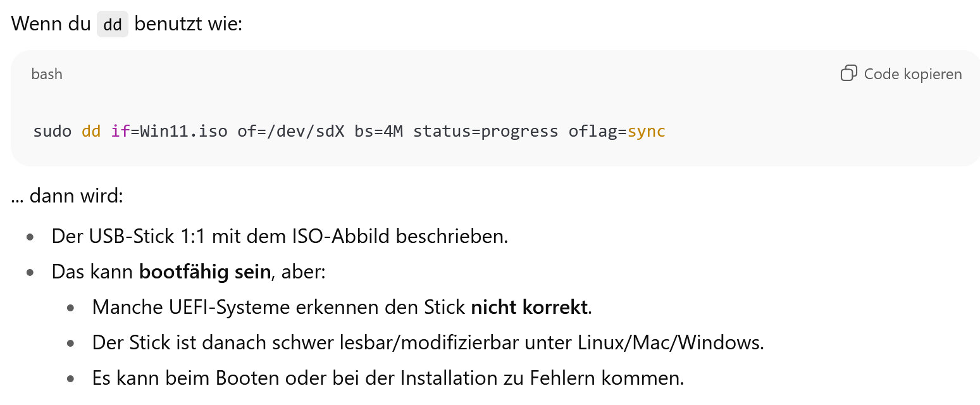
Task: Click the "oflag" option in the command
Action: [x=592, y=132]
